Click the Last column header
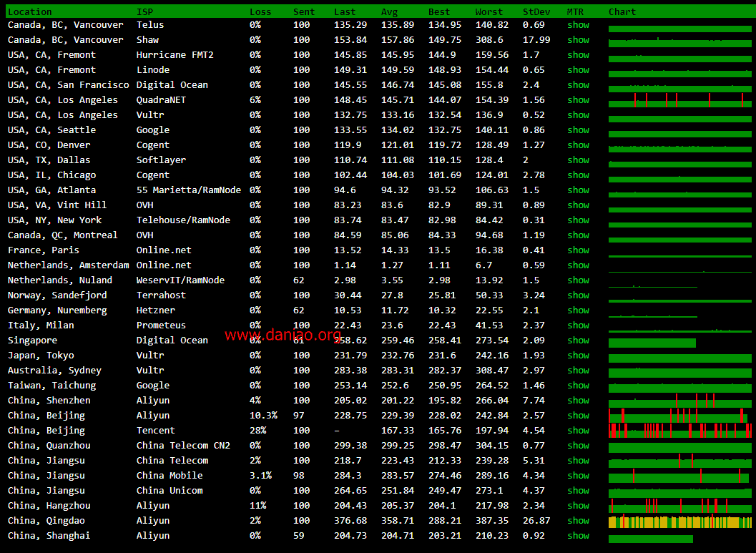 click(x=345, y=11)
